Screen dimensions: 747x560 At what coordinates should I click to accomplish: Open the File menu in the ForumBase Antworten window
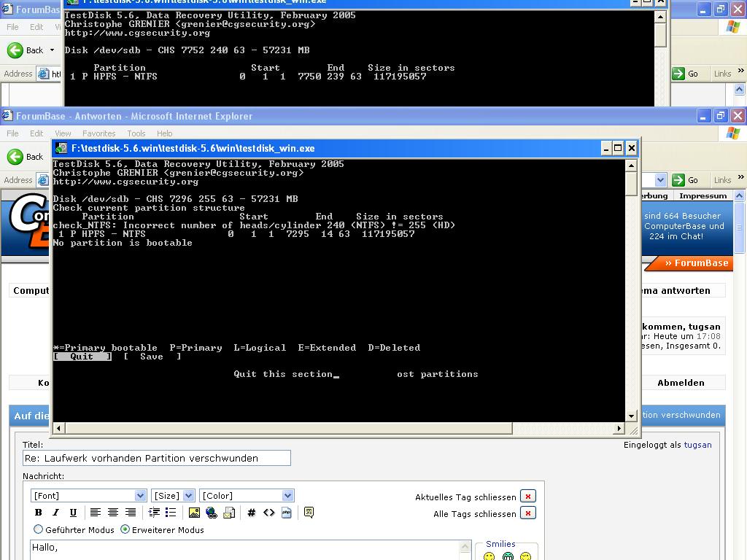12,133
